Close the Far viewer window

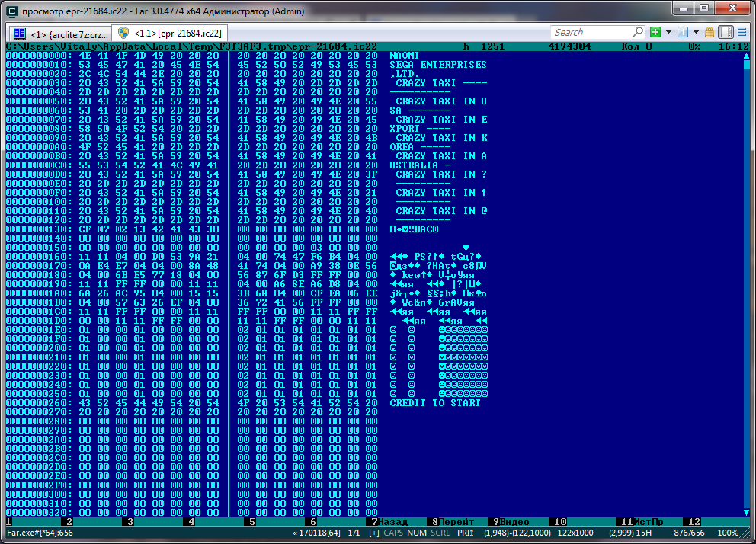tap(732, 8)
